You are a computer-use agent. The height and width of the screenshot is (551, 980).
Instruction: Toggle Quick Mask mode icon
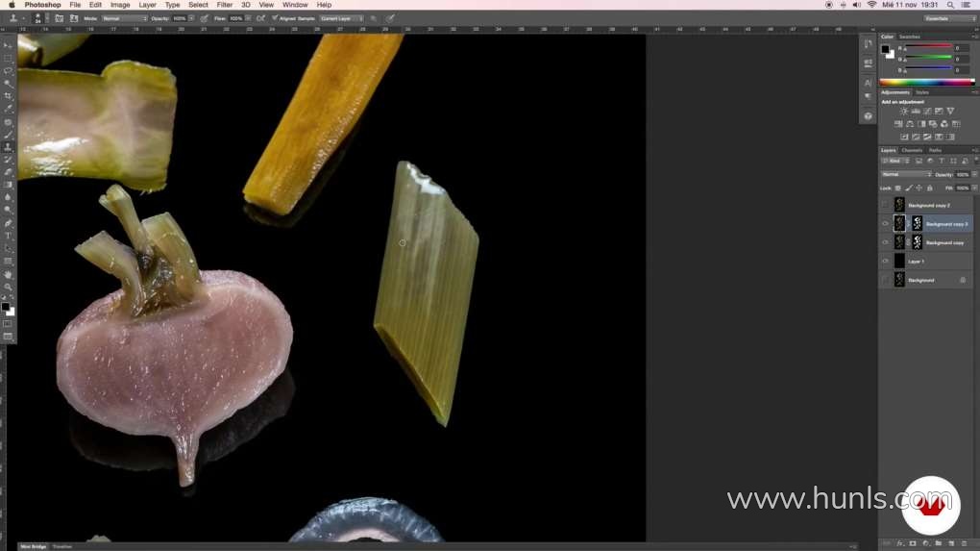(8, 324)
